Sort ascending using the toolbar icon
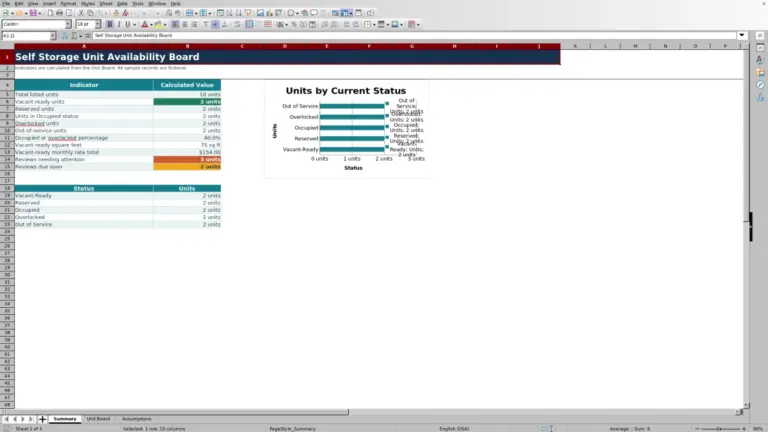 pyautogui.click(x=230, y=13)
